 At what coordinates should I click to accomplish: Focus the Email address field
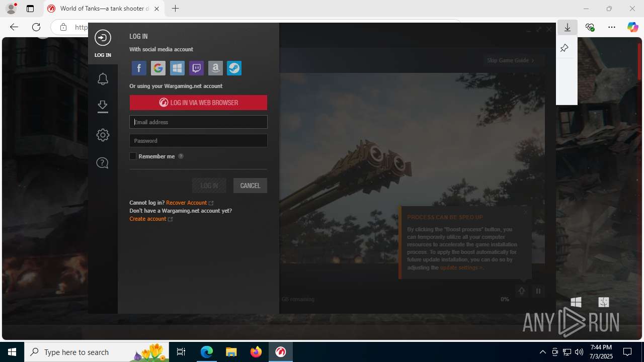(x=198, y=122)
